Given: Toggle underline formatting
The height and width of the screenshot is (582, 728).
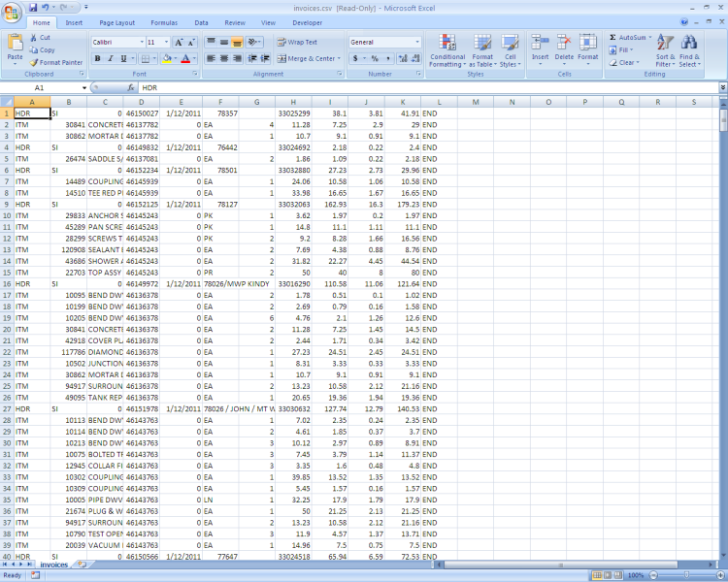Looking at the screenshot, I should (123, 58).
